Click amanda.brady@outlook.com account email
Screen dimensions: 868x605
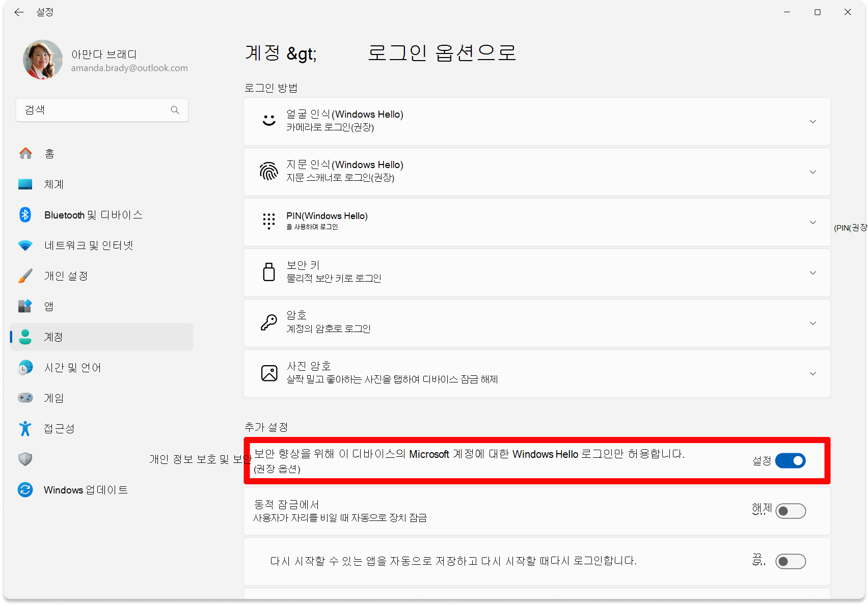(129, 68)
